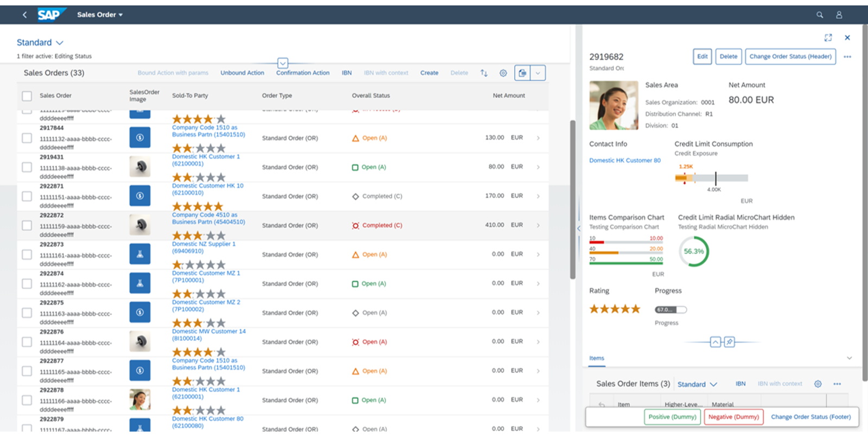Click the Unbound Action toolbar item

[x=242, y=73]
